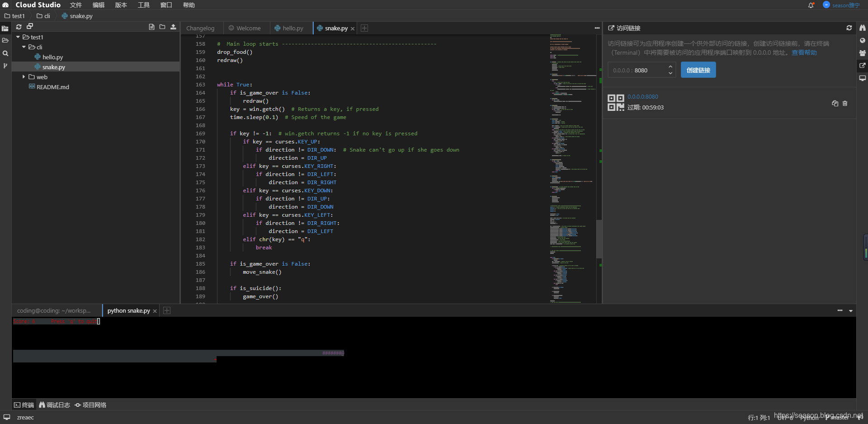Add a new editor tab

364,28
